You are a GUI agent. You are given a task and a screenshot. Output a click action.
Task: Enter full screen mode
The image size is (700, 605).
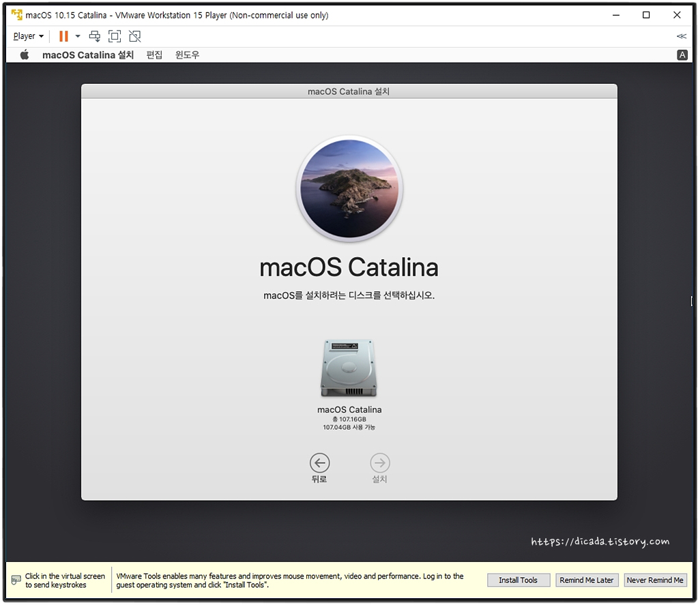[x=115, y=36]
